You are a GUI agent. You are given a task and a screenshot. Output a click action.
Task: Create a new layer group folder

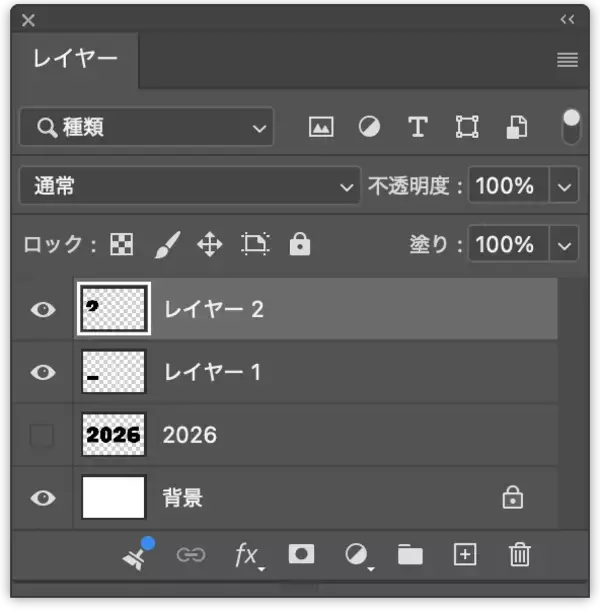click(x=410, y=554)
